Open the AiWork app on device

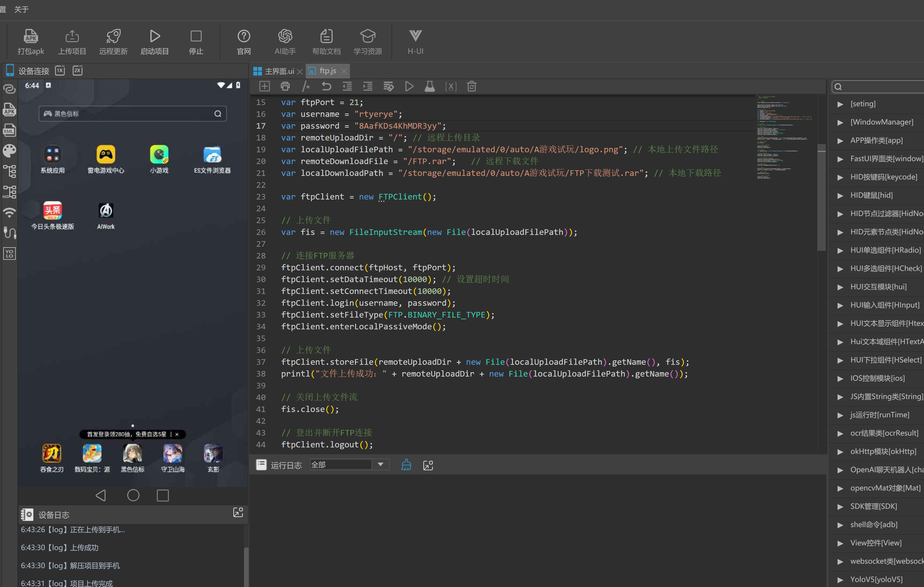pyautogui.click(x=106, y=216)
